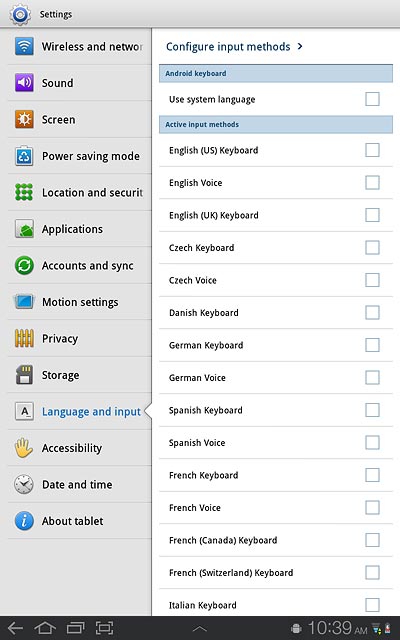Open Motion settings from the sidebar
The image size is (400, 640).
[x=79, y=302]
